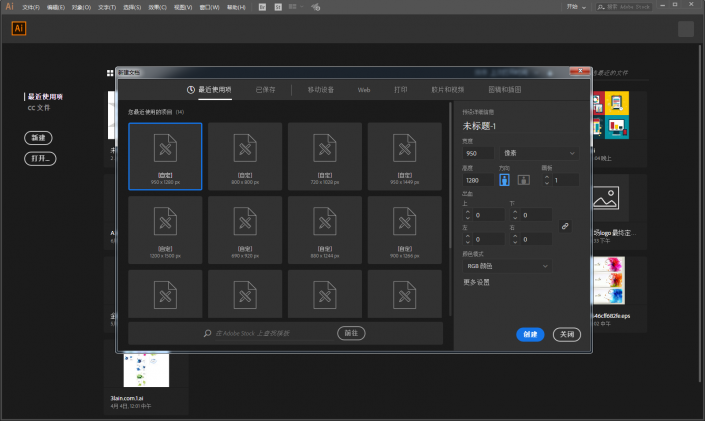Screen dimensions: 705x421
Task: Click the orange Ai logo on start screen
Action: pos(19,28)
